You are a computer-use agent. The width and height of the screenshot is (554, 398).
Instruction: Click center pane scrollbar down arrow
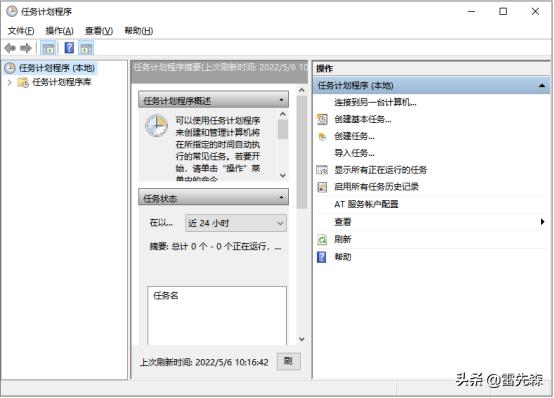(x=301, y=339)
